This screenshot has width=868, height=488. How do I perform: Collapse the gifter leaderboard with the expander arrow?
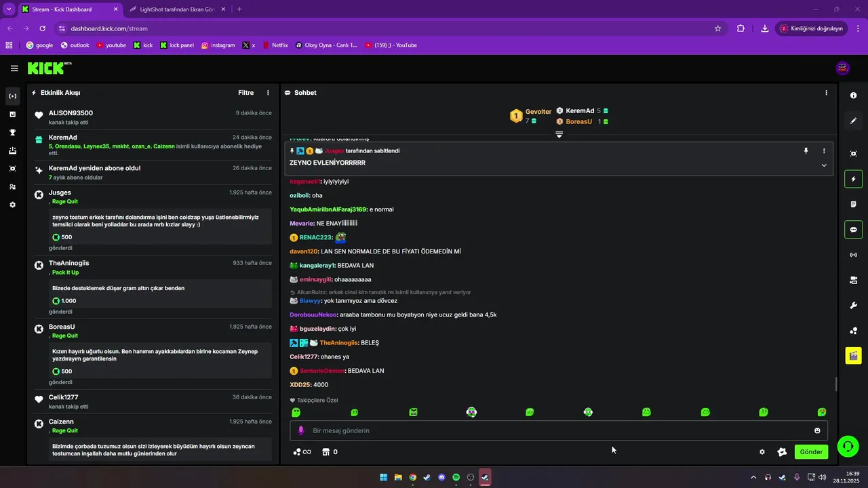click(559, 135)
